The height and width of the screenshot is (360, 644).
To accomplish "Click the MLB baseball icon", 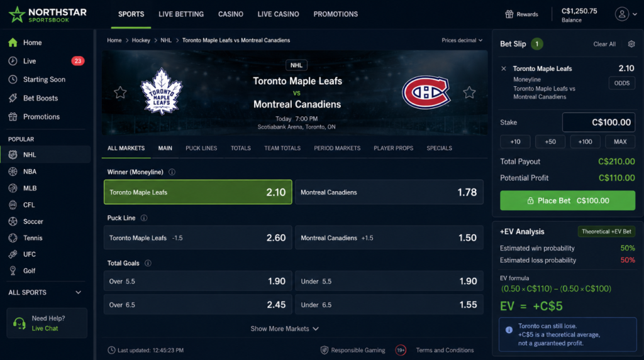I will tap(13, 188).
